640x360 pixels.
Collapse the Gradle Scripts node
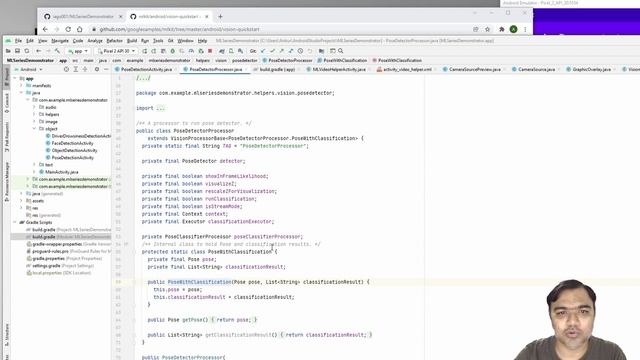pos(16,222)
